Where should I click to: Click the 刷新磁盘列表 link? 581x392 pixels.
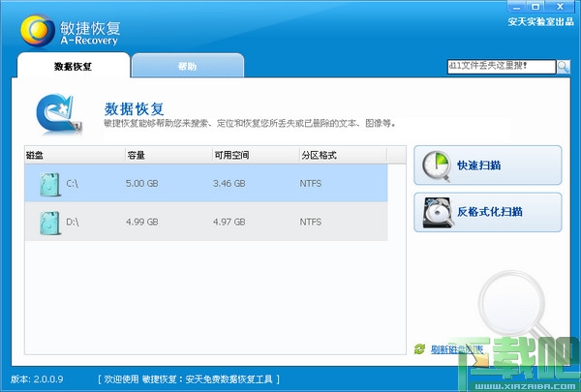(457, 349)
